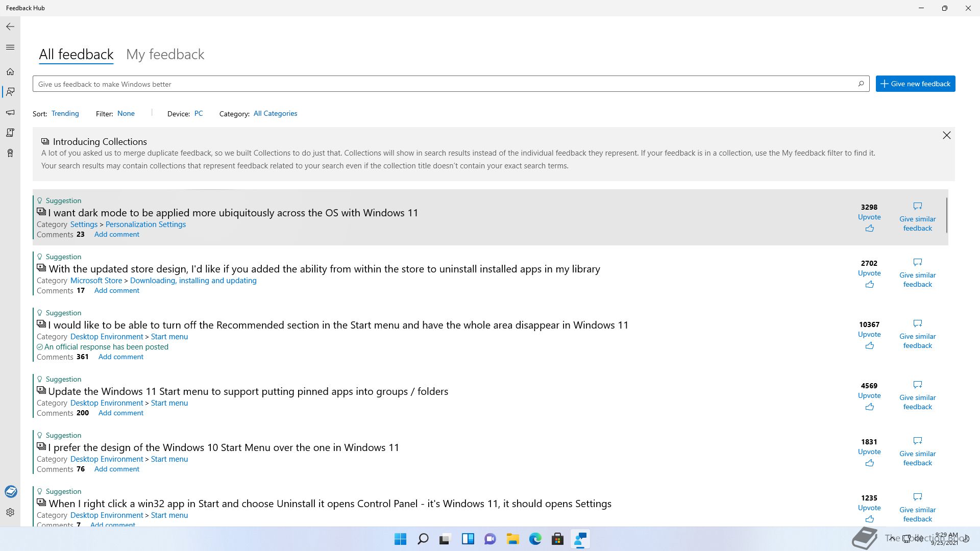Open Device dropdown showing PC
The width and height of the screenshot is (980, 551).
pos(199,113)
